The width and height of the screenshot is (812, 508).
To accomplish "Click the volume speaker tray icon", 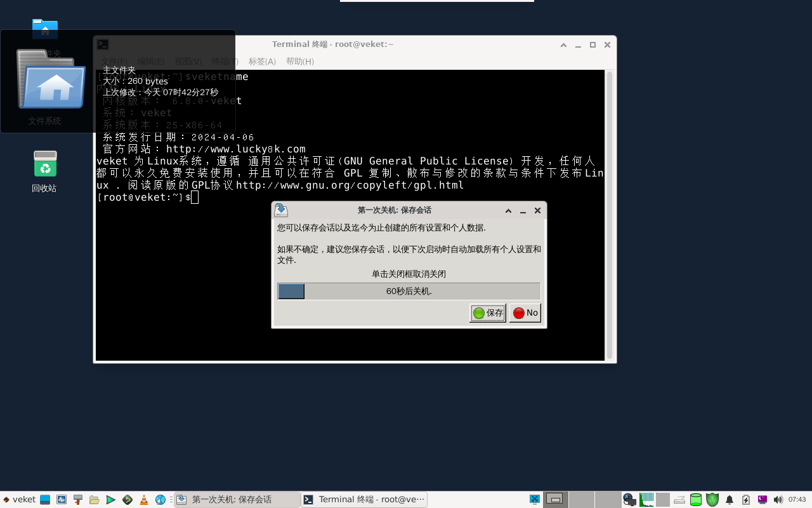I will pos(778,500).
